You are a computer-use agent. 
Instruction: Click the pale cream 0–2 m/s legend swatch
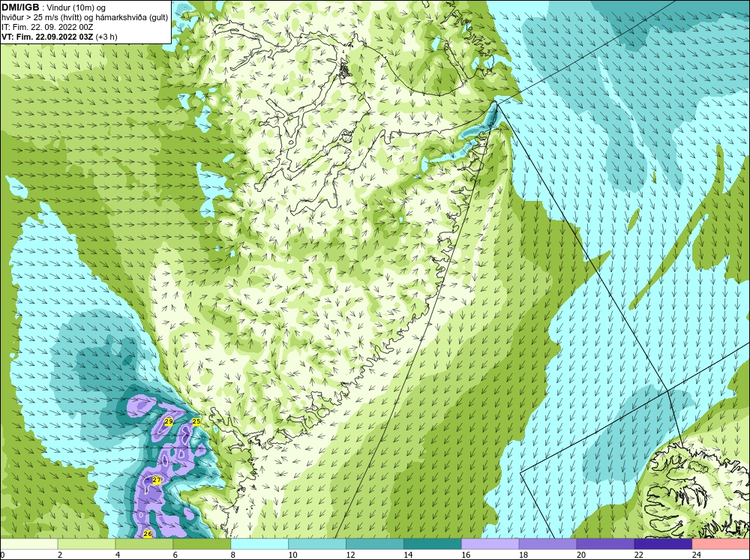click(29, 544)
